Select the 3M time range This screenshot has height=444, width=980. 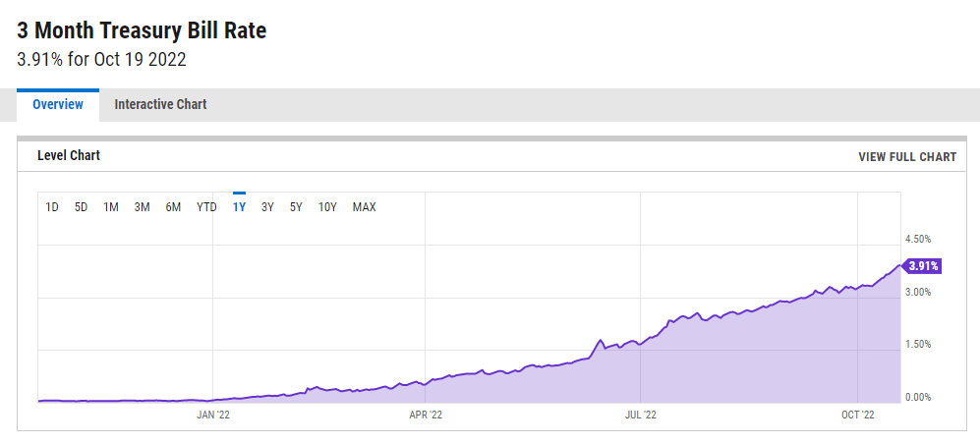coord(142,207)
